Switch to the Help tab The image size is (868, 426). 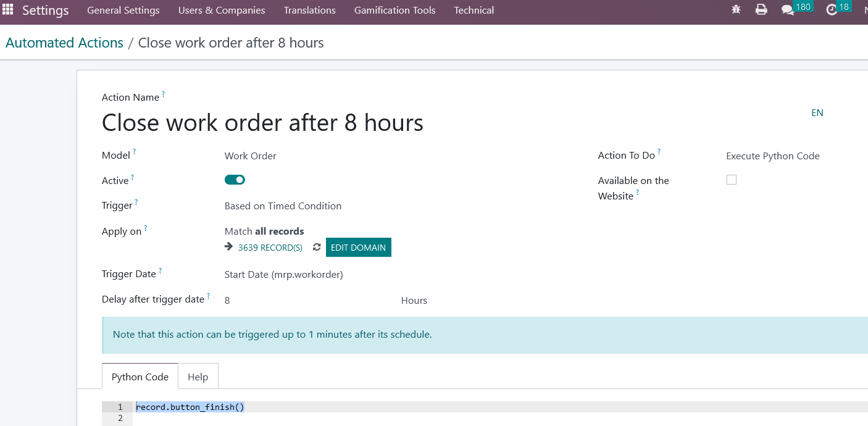click(198, 377)
